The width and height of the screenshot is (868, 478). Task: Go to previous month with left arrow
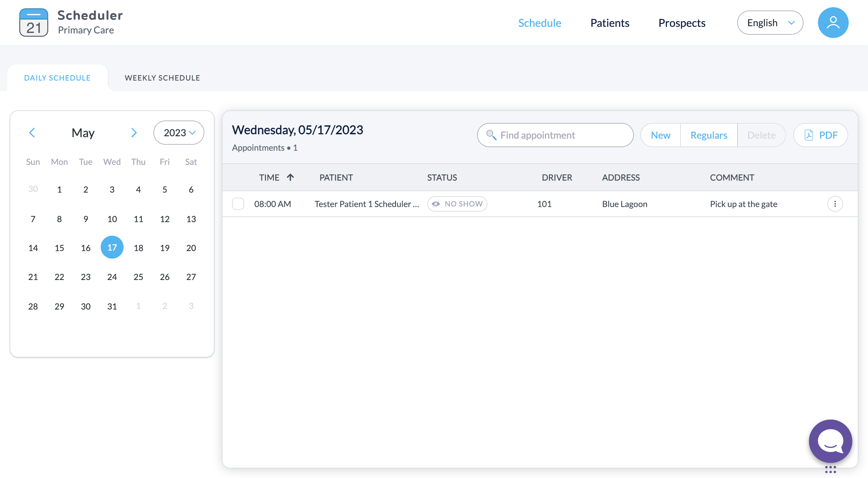tap(32, 133)
